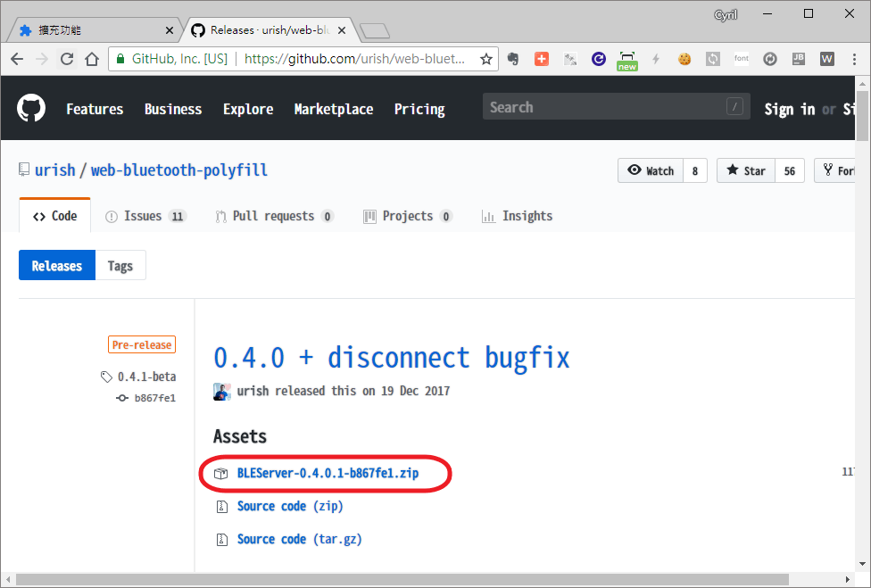Click the Cyril profile button in title bar
This screenshot has height=588, width=871.
click(726, 15)
